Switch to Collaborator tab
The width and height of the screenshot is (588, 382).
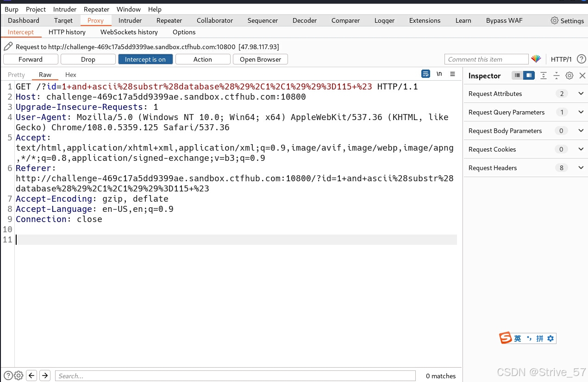[x=215, y=20]
